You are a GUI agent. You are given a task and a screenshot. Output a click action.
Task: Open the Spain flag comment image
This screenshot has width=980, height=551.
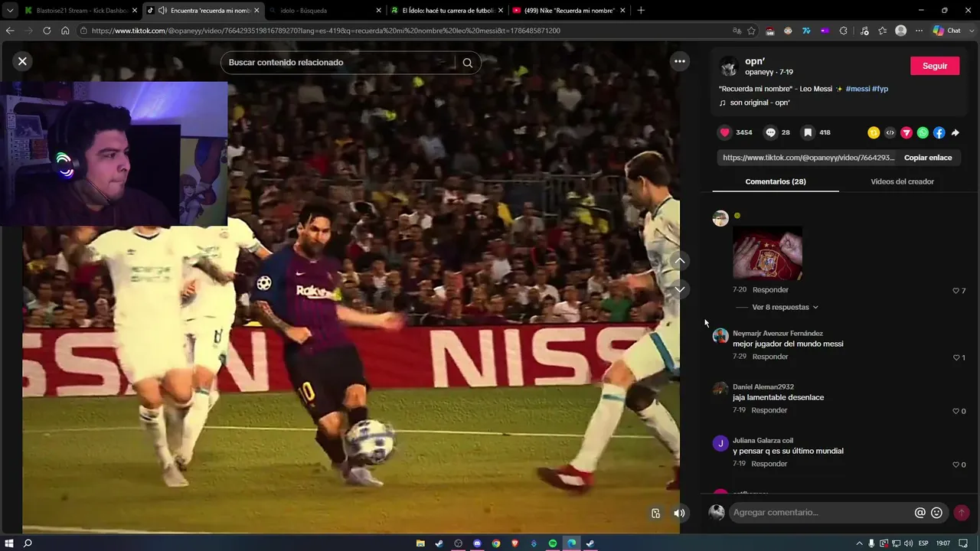click(x=767, y=253)
